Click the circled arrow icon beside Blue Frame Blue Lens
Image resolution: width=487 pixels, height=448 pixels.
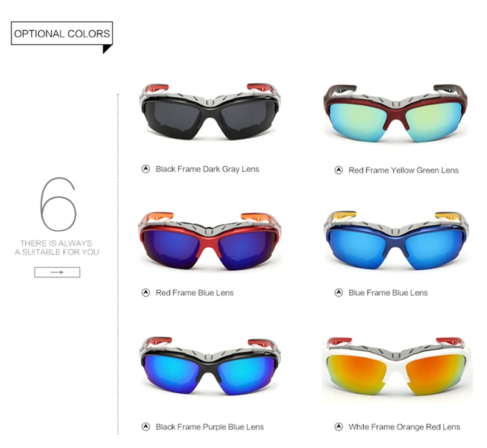[338, 292]
